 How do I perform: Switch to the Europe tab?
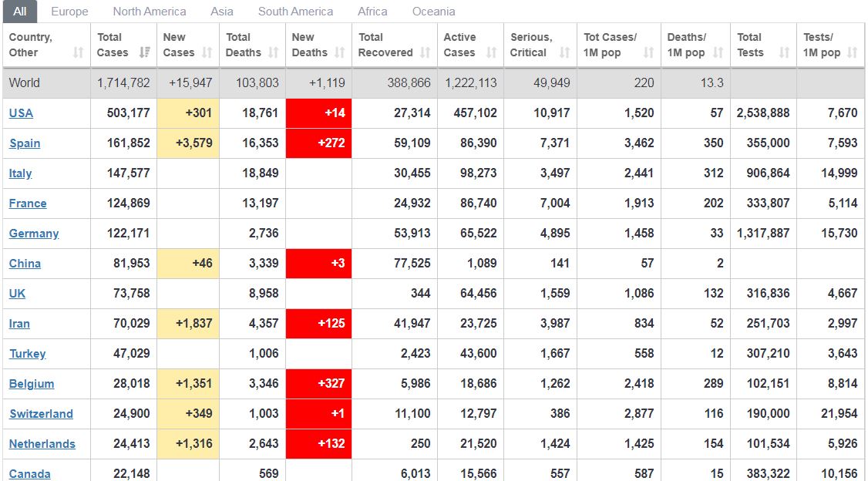[x=69, y=12]
